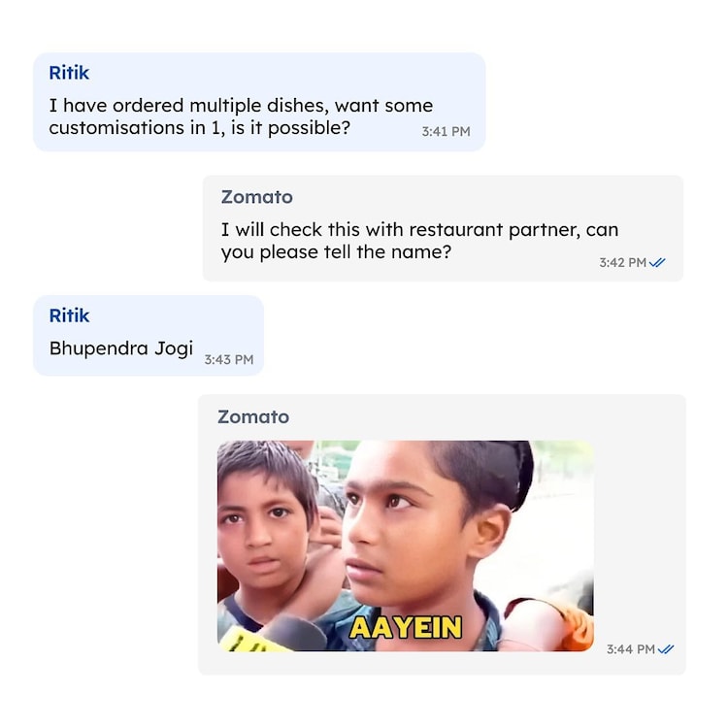Click the 3:44 PM timestamp
Screen dimensions: 728x728
[x=631, y=649]
